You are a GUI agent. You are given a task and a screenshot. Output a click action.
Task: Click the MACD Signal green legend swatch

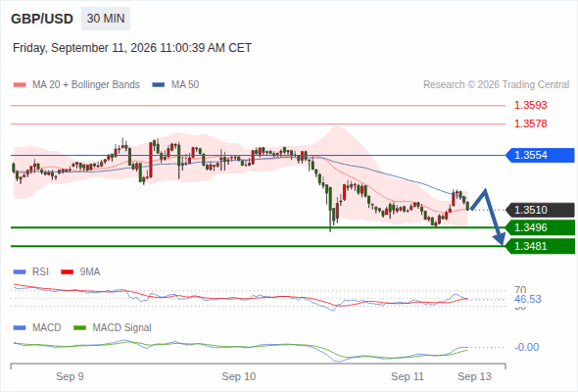[x=79, y=328]
